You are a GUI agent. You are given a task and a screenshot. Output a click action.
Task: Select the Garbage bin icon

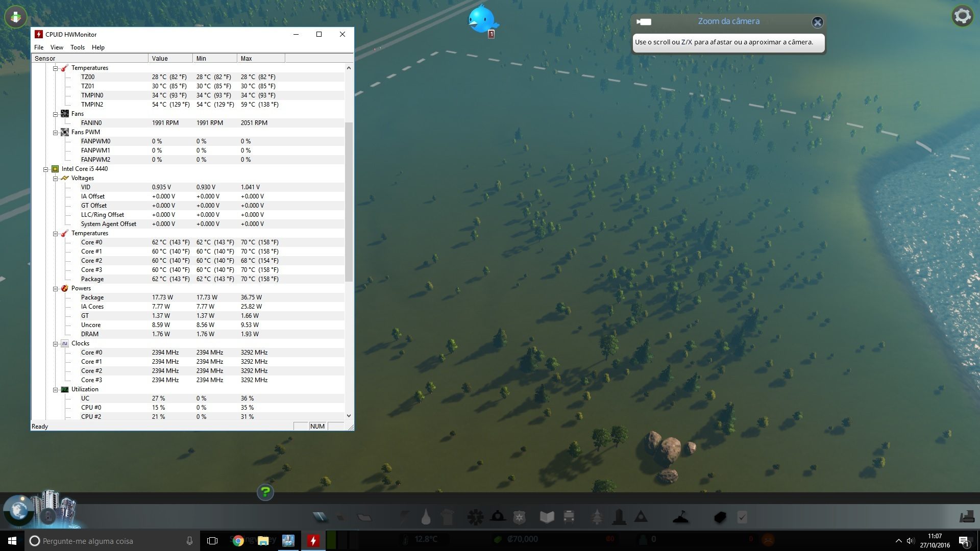click(447, 517)
